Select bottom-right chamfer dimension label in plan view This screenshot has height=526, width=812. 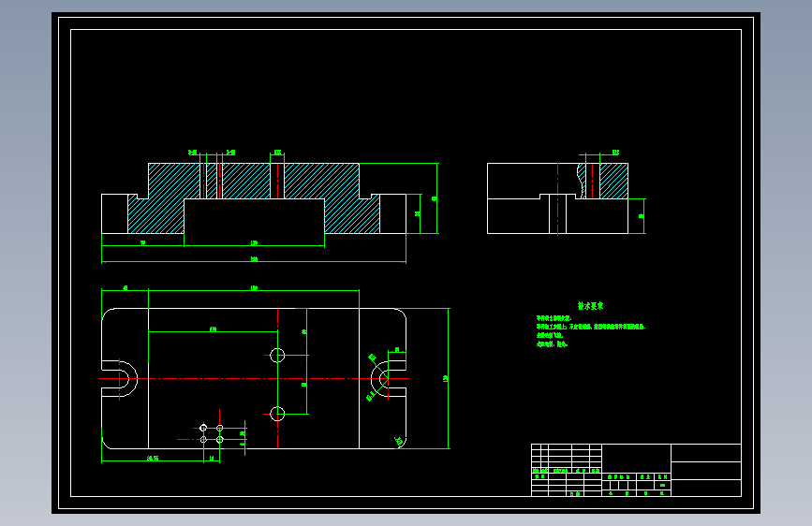pyautogui.click(x=399, y=442)
